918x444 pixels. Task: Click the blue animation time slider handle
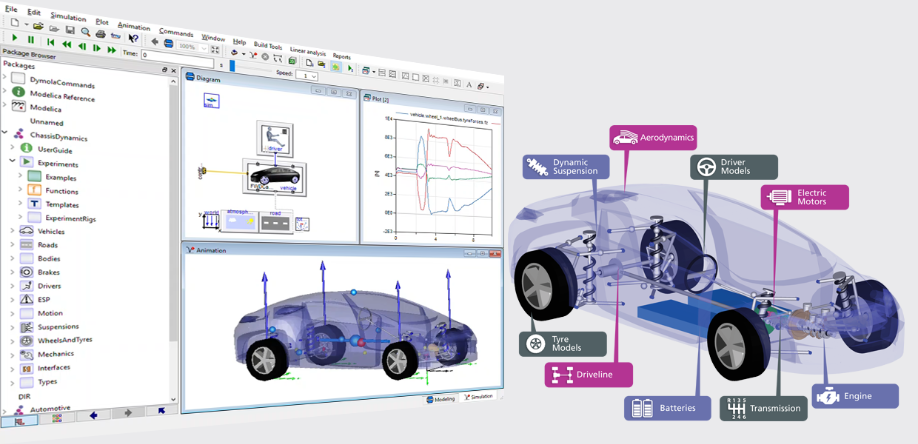232,66
